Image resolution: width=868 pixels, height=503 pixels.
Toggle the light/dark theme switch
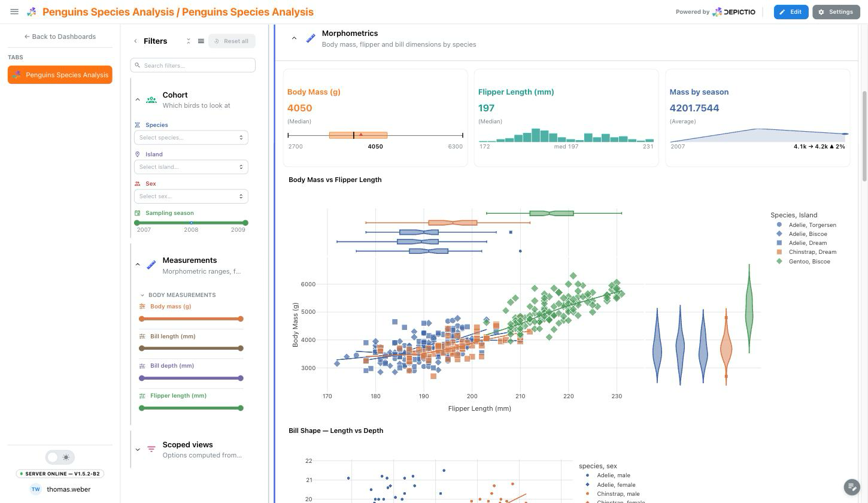click(60, 457)
